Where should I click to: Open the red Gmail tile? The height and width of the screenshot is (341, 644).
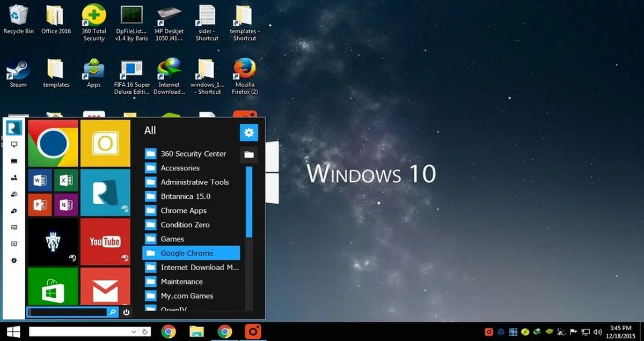105,286
